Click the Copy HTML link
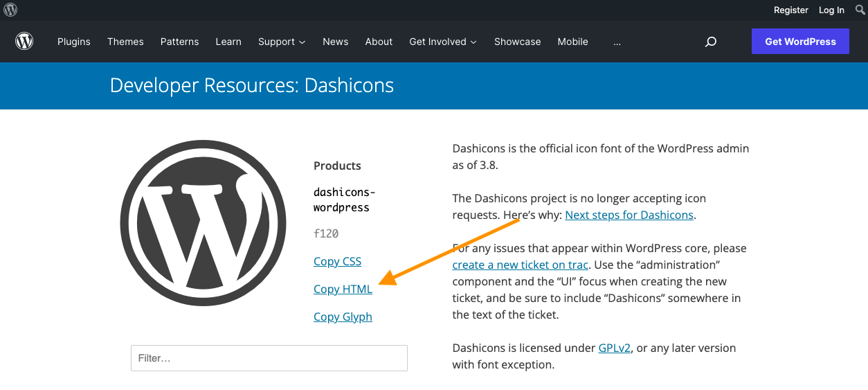This screenshot has height=390, width=868. point(343,289)
